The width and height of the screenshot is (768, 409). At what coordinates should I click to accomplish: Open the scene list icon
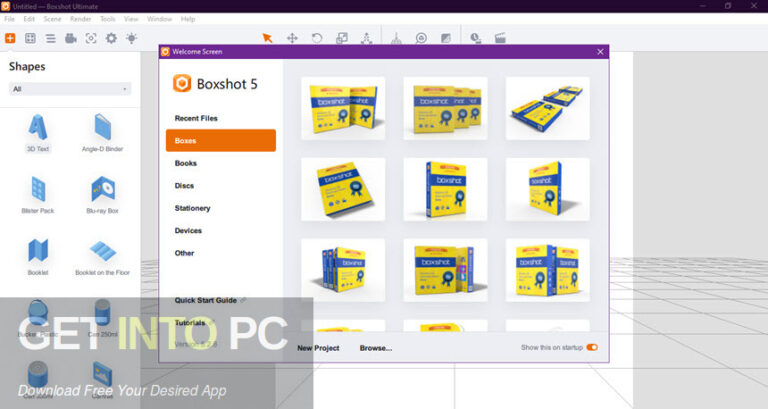click(x=50, y=38)
